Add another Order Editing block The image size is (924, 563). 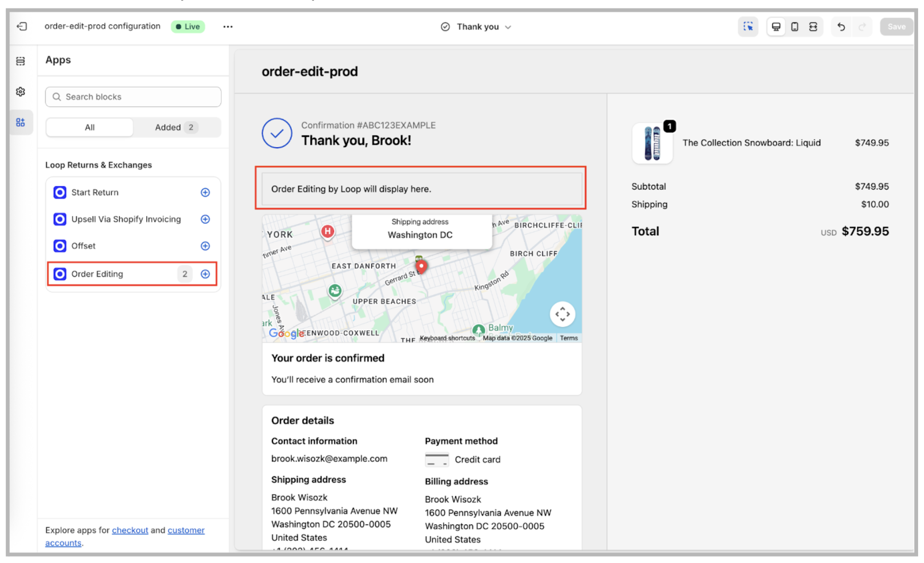click(205, 274)
